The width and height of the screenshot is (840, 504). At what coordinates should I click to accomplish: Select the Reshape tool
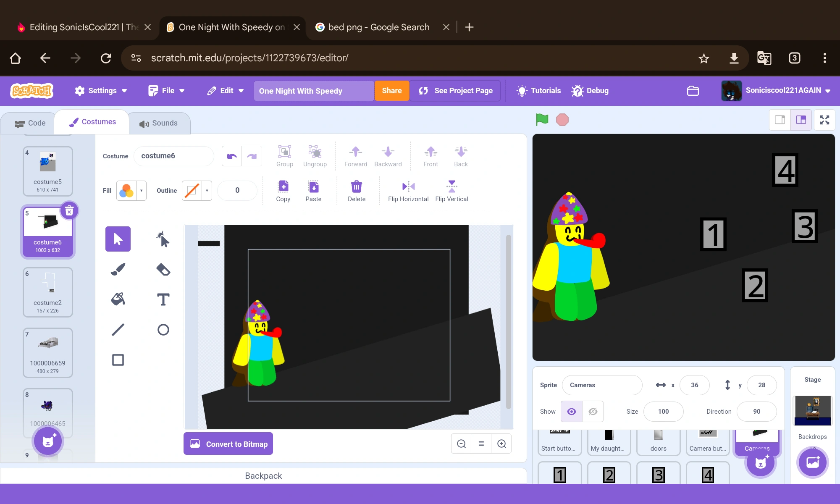pos(163,239)
